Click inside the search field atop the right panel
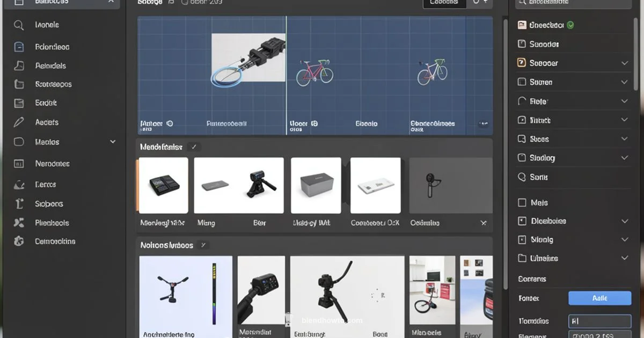 point(573,3)
